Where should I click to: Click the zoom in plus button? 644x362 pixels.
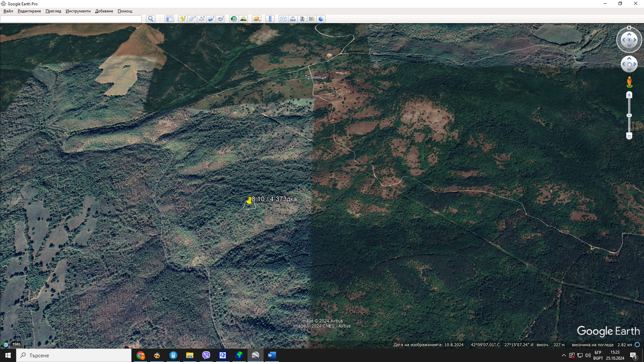click(x=629, y=95)
